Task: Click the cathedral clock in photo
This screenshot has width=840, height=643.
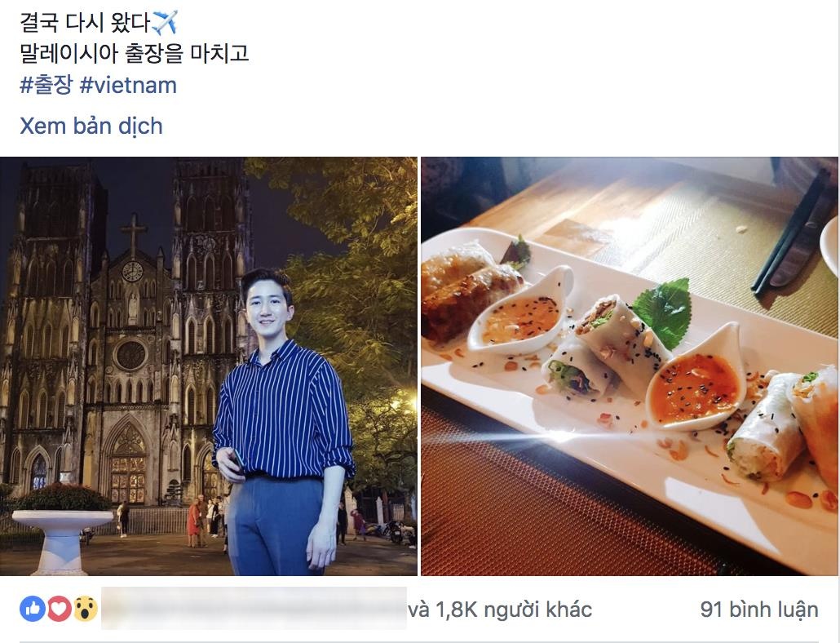Action: [x=132, y=272]
